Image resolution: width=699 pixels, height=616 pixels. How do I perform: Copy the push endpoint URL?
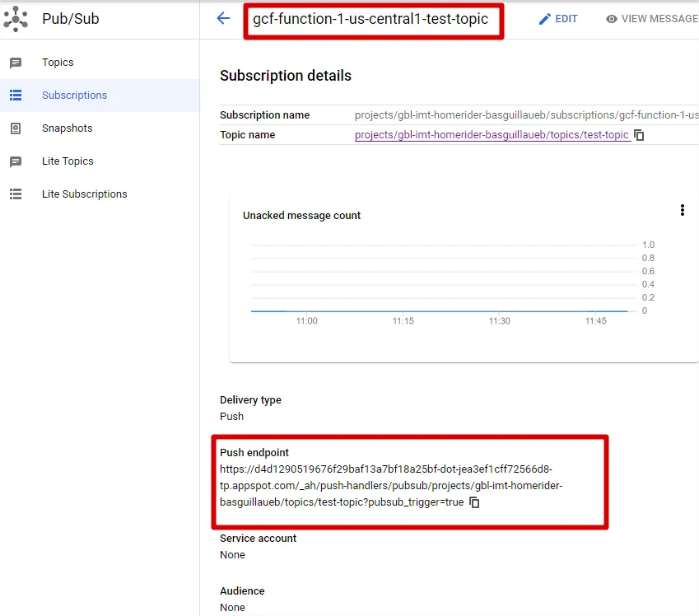[474, 502]
